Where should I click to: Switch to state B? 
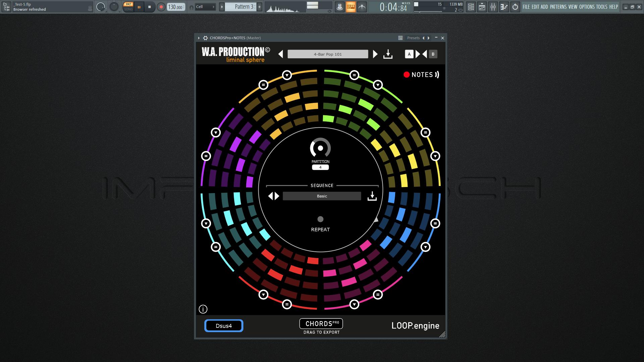(x=433, y=54)
